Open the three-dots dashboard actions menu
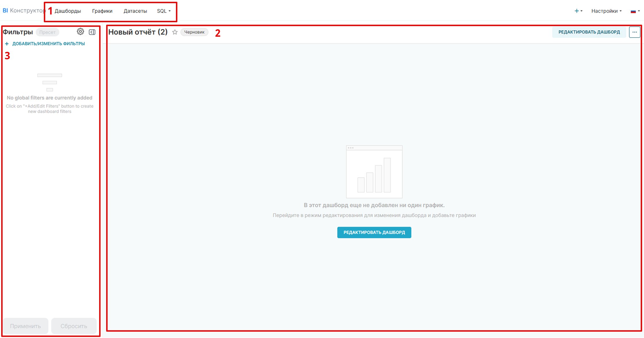This screenshot has width=644, height=338. [634, 32]
